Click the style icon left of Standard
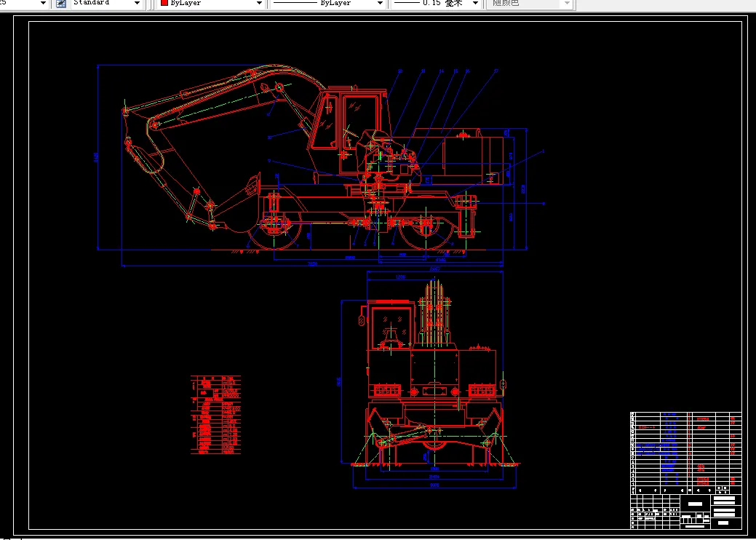The image size is (756, 540). click(60, 4)
